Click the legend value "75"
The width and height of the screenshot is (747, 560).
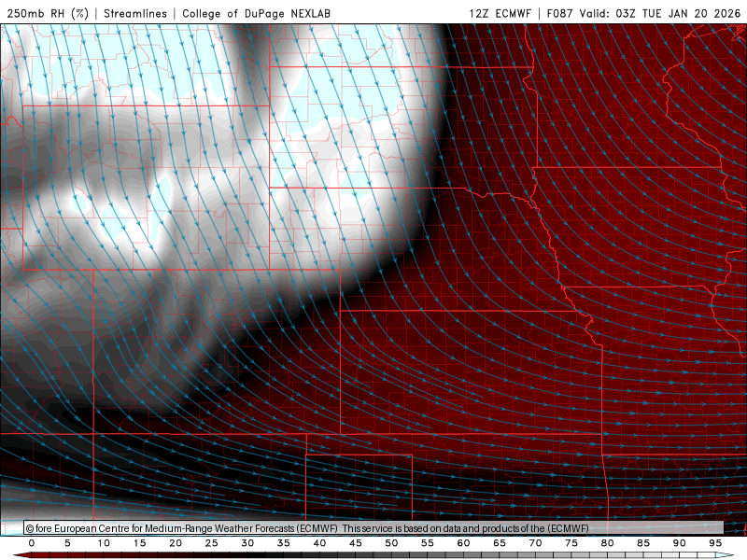pyautogui.click(x=571, y=543)
